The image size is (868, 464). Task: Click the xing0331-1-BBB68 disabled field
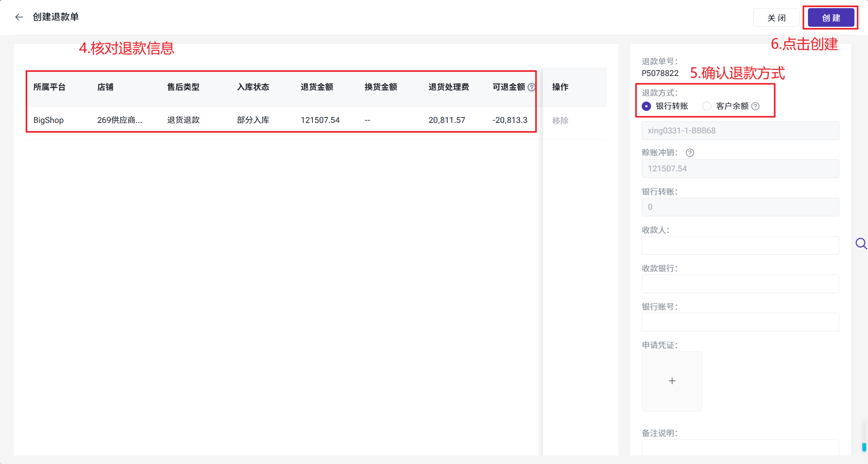740,131
